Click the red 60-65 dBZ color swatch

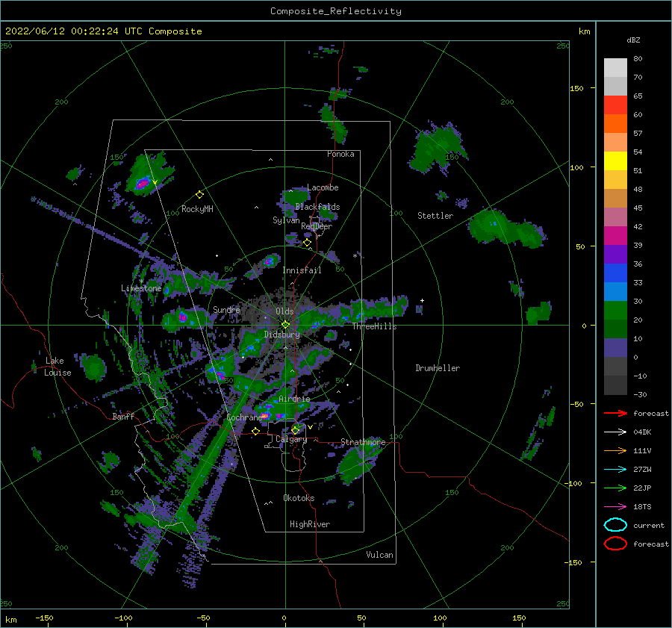click(615, 105)
